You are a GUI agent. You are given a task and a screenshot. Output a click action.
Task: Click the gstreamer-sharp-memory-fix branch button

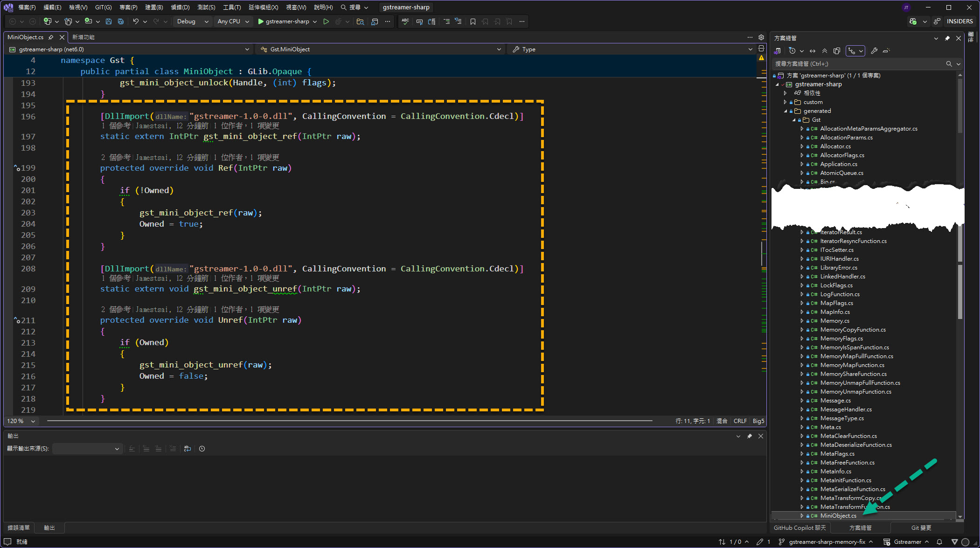[x=826, y=542]
